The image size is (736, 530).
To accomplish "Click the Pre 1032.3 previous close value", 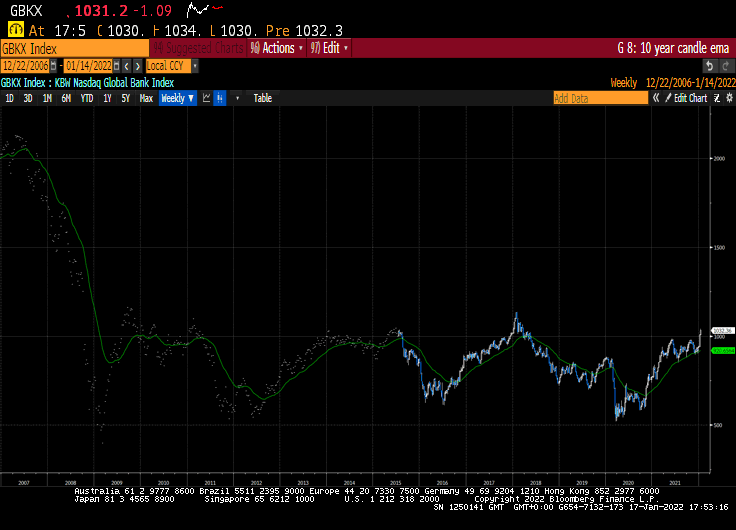I will coord(304,31).
